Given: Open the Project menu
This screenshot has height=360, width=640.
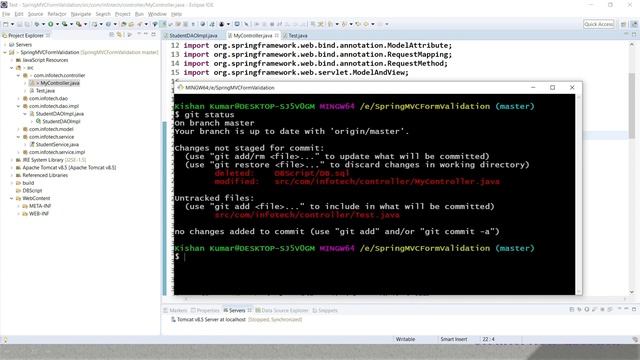Looking at the screenshot, I should (122, 14).
